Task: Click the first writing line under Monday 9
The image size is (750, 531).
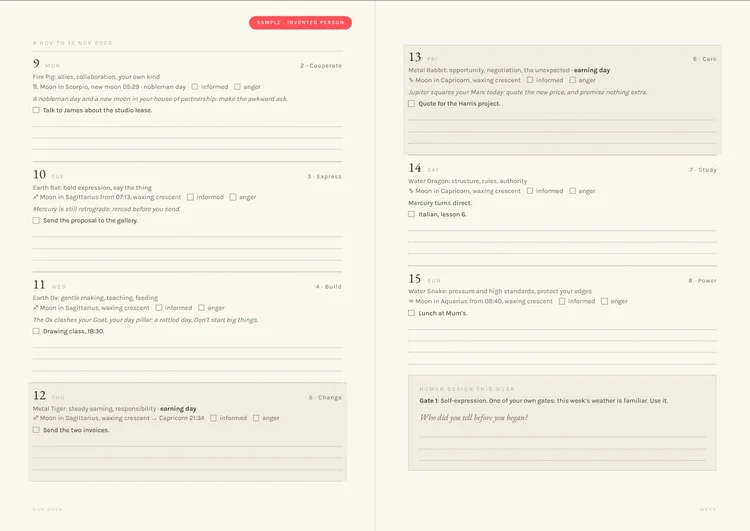Action: point(187,126)
